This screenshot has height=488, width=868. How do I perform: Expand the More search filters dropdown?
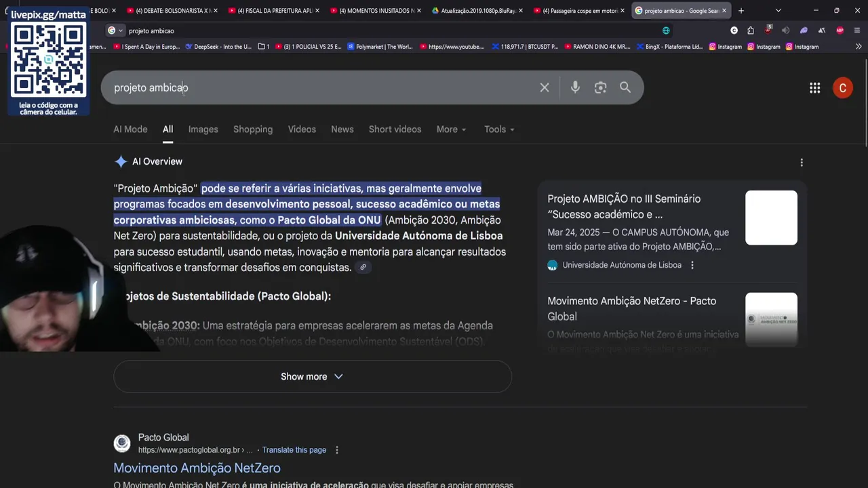pos(452,129)
